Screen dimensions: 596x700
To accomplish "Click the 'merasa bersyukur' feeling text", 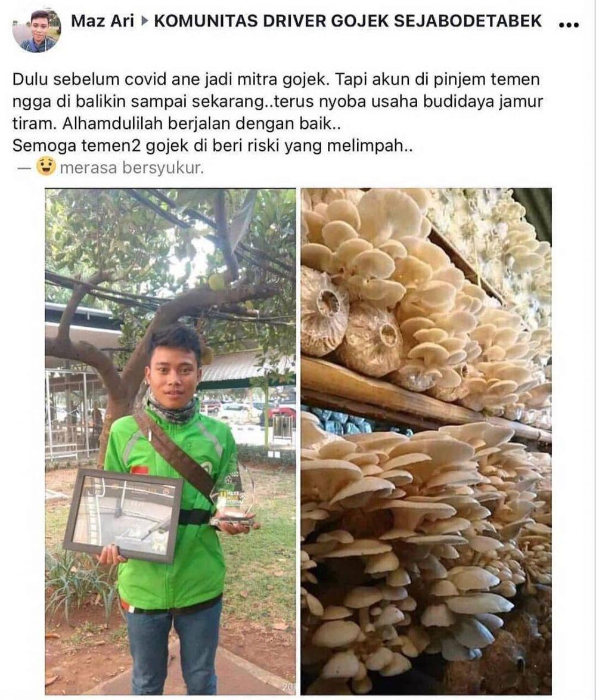I will tap(132, 168).
